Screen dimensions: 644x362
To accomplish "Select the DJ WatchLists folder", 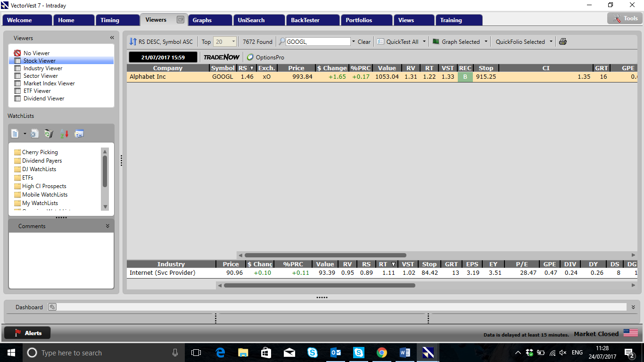I will click(35, 169).
